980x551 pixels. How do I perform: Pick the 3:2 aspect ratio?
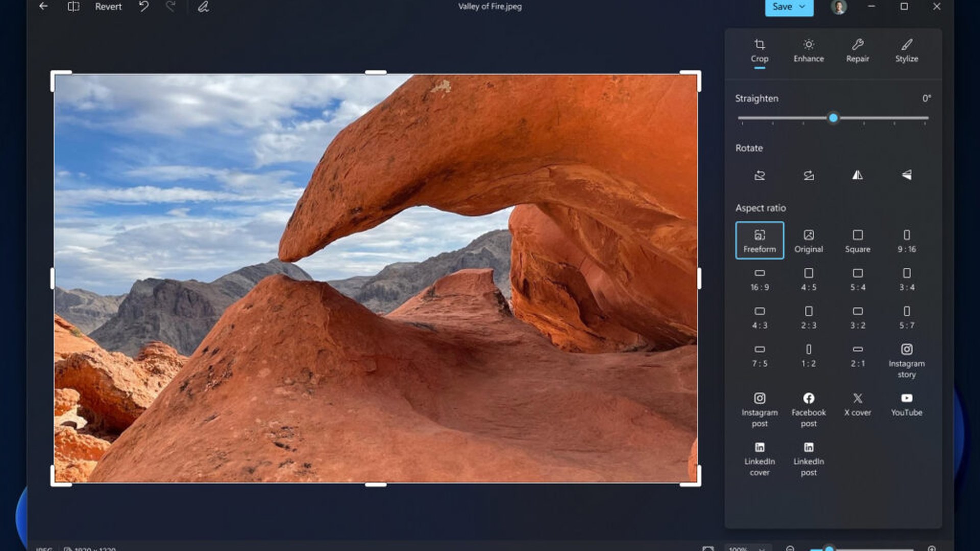857,317
